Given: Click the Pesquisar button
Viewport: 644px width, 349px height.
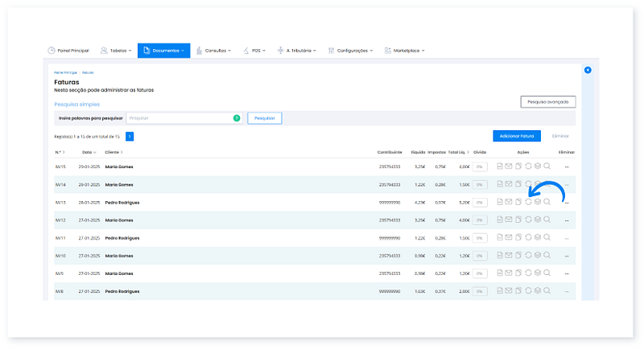Looking at the screenshot, I should click(x=265, y=118).
